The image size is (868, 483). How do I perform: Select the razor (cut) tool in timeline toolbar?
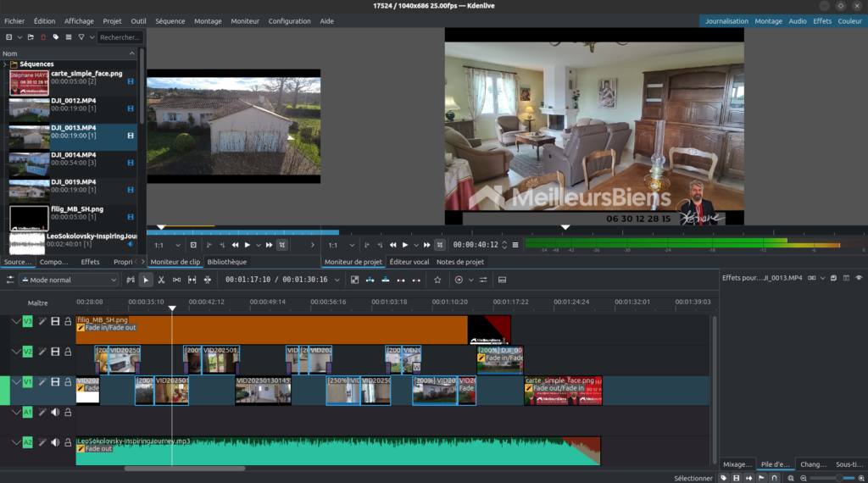point(161,280)
